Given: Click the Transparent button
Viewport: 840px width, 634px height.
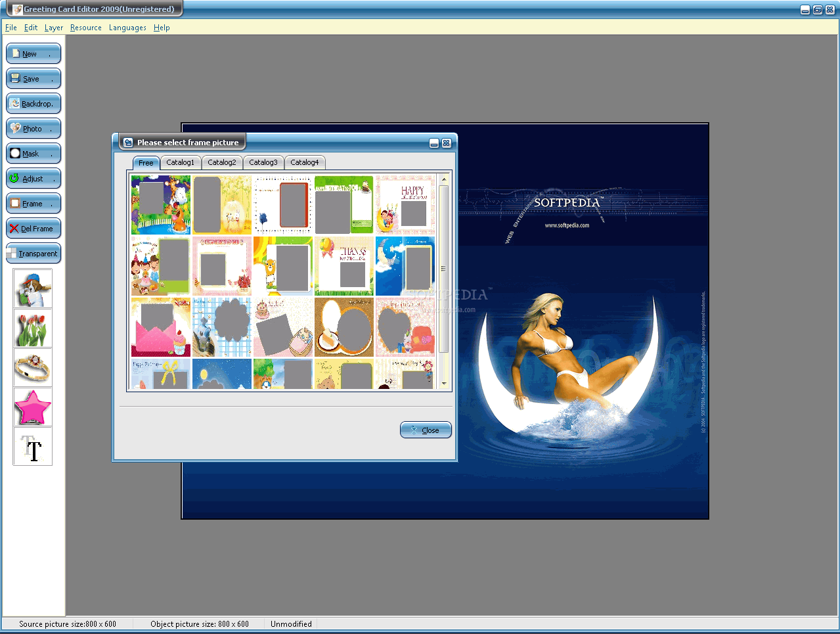Looking at the screenshot, I should pos(33,254).
